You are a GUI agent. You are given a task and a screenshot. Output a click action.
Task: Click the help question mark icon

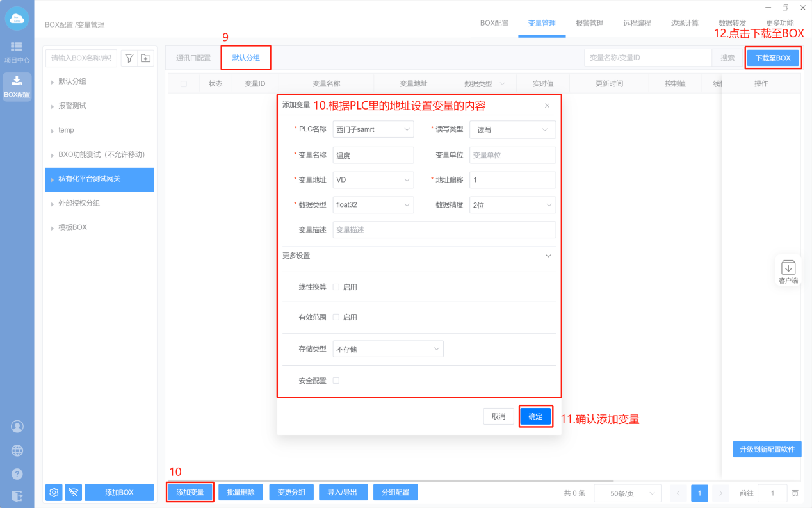[x=17, y=474]
